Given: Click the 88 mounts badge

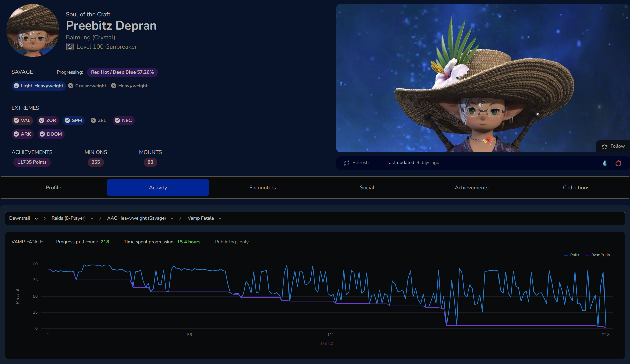Looking at the screenshot, I should (150, 162).
